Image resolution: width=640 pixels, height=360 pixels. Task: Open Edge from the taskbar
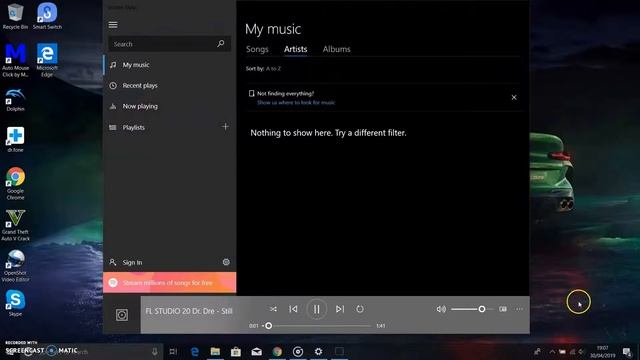click(195, 351)
